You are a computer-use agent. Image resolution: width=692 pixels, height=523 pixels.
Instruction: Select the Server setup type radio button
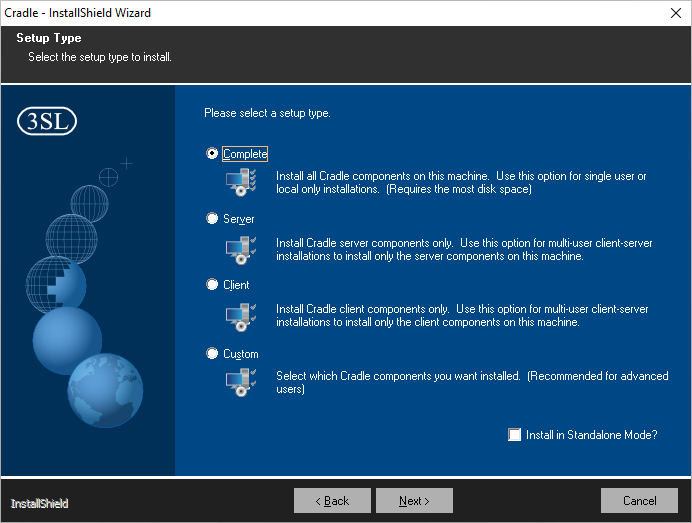212,218
